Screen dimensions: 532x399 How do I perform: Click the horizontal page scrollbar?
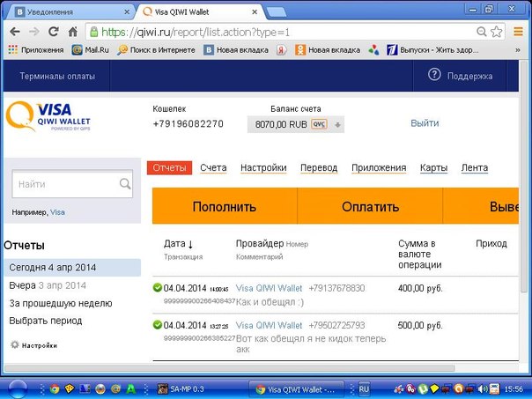click(x=229, y=368)
